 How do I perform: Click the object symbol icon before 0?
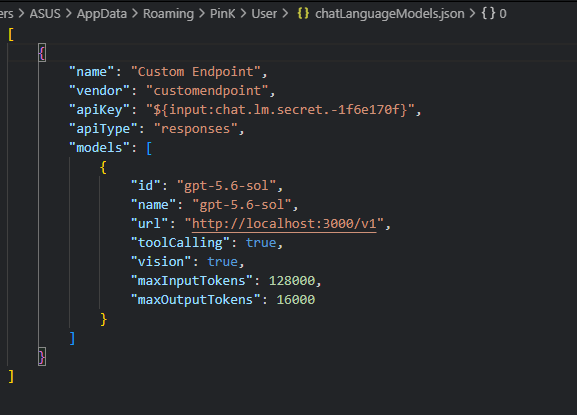pos(488,14)
